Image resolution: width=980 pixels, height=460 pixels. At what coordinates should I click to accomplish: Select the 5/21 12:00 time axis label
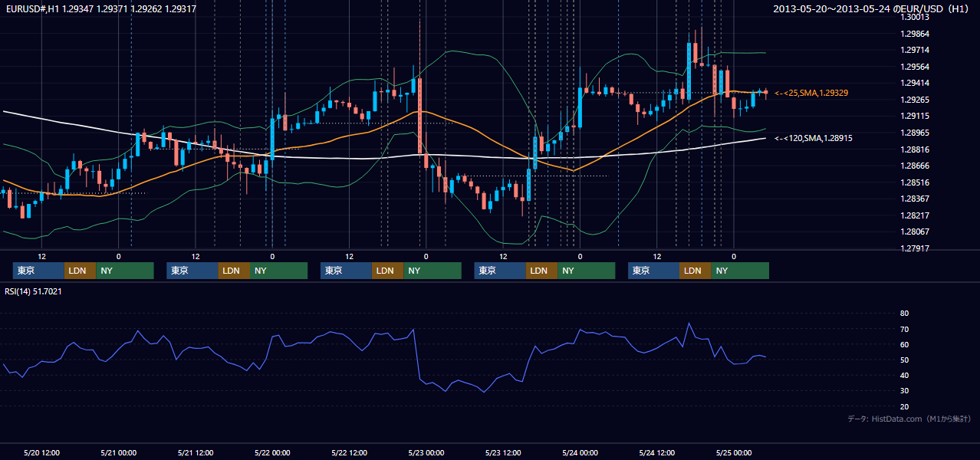[196, 452]
